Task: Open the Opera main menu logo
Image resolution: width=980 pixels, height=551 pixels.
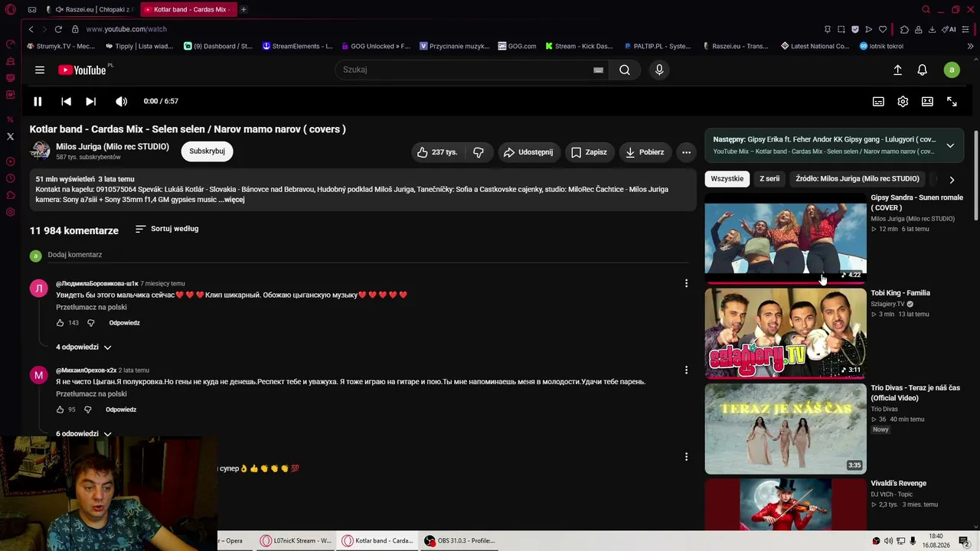Action: tap(10, 10)
